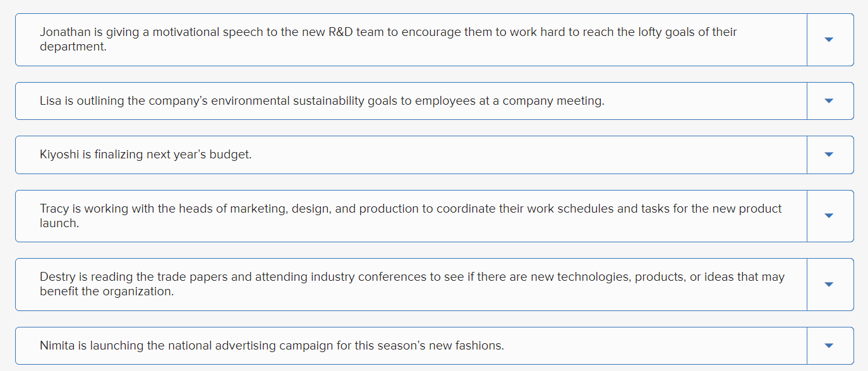The height and width of the screenshot is (371, 868).
Task: Select Destry's industry conferences statement text
Action: pyautogui.click(x=411, y=284)
